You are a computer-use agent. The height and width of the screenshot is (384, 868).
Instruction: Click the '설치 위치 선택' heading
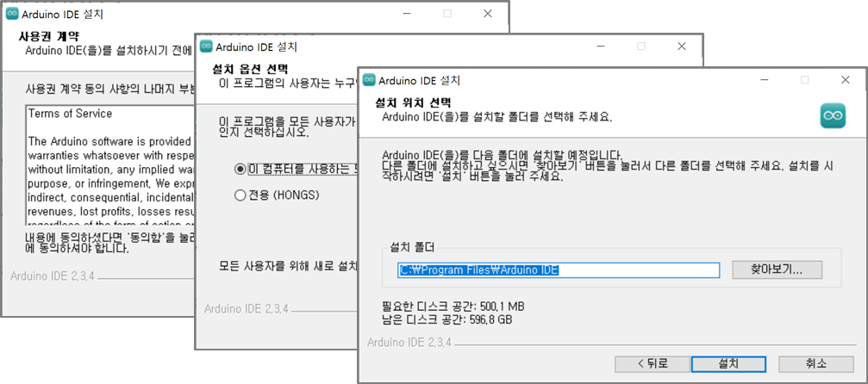[x=413, y=103]
